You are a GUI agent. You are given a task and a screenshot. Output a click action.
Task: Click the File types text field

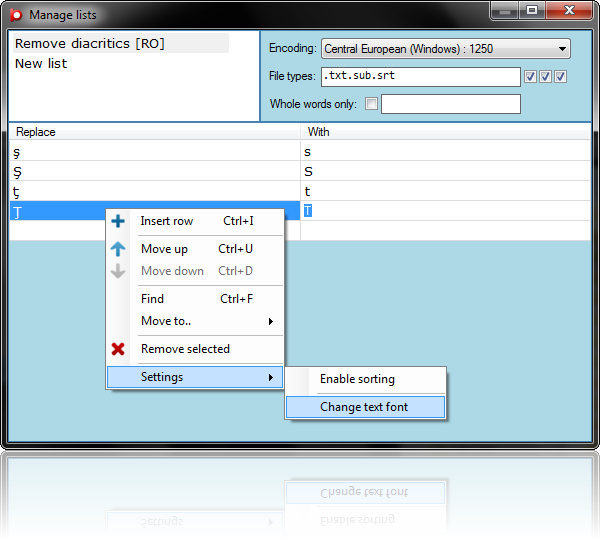pyautogui.click(x=420, y=76)
